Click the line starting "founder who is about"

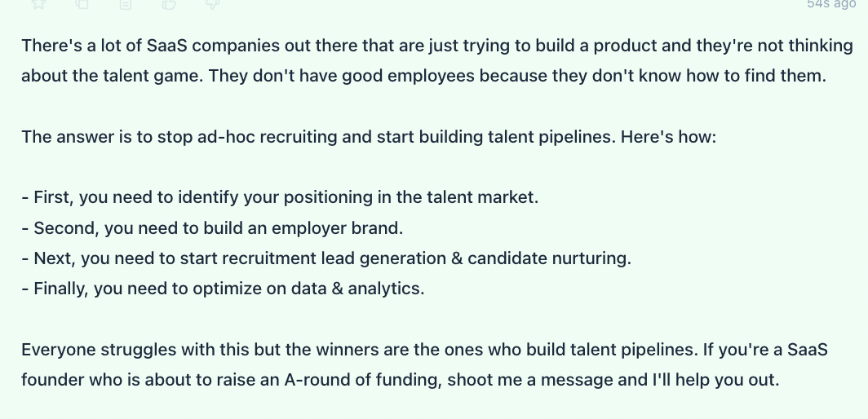pyautogui.click(x=401, y=380)
